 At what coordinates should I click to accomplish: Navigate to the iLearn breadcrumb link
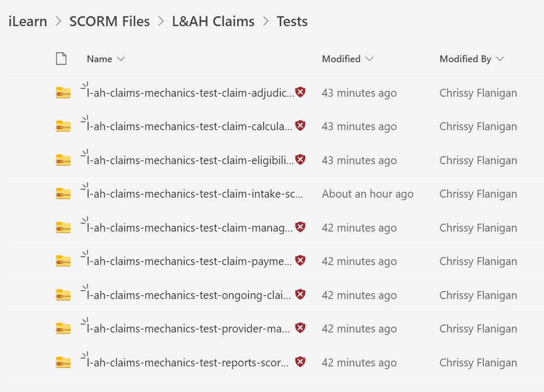[x=27, y=21]
